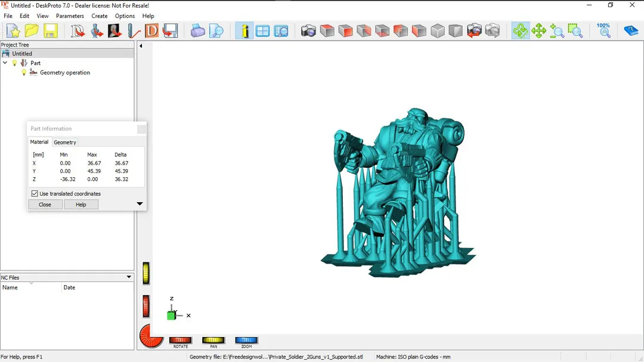Open a project with the yellow folder icon

pos(32,31)
